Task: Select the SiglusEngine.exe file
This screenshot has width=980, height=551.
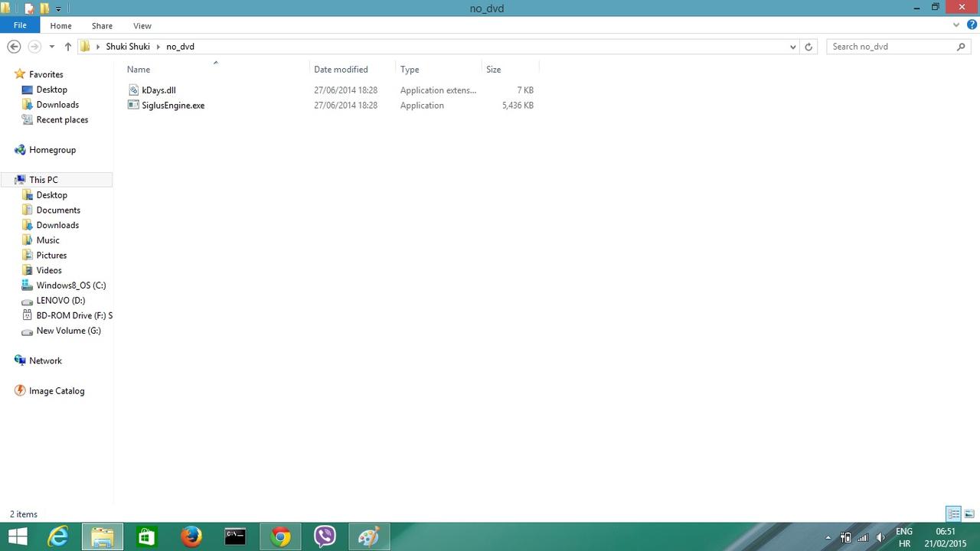Action: (173, 106)
